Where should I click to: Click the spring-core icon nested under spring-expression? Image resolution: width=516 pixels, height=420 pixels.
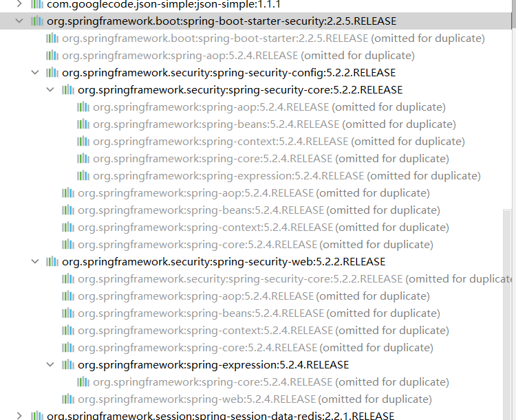[x=83, y=382]
